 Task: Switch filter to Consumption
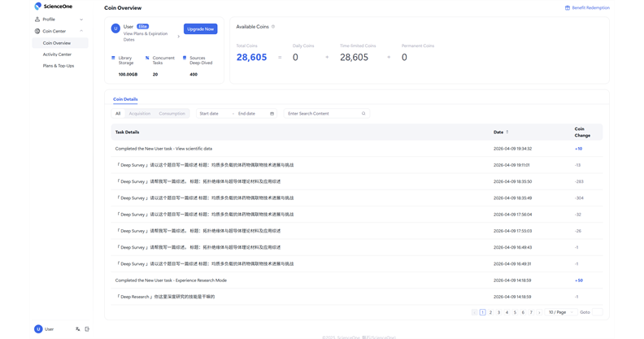172,114
